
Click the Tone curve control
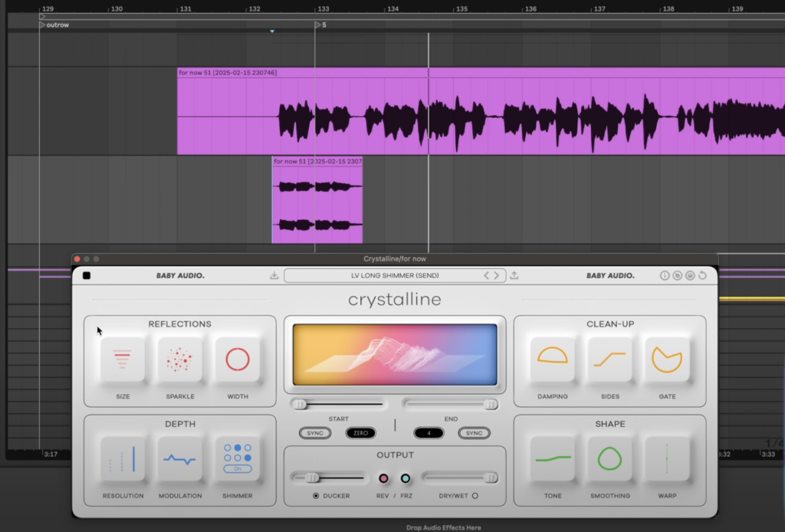coord(552,459)
